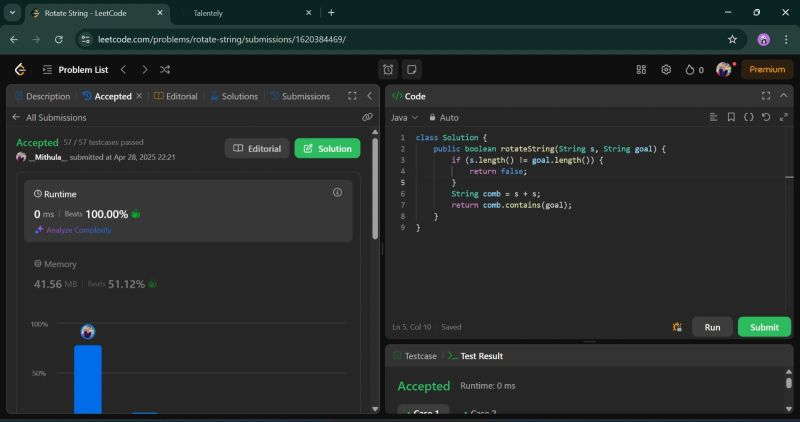800x422 pixels.
Task: Switch to the Description tab
Action: coord(43,96)
